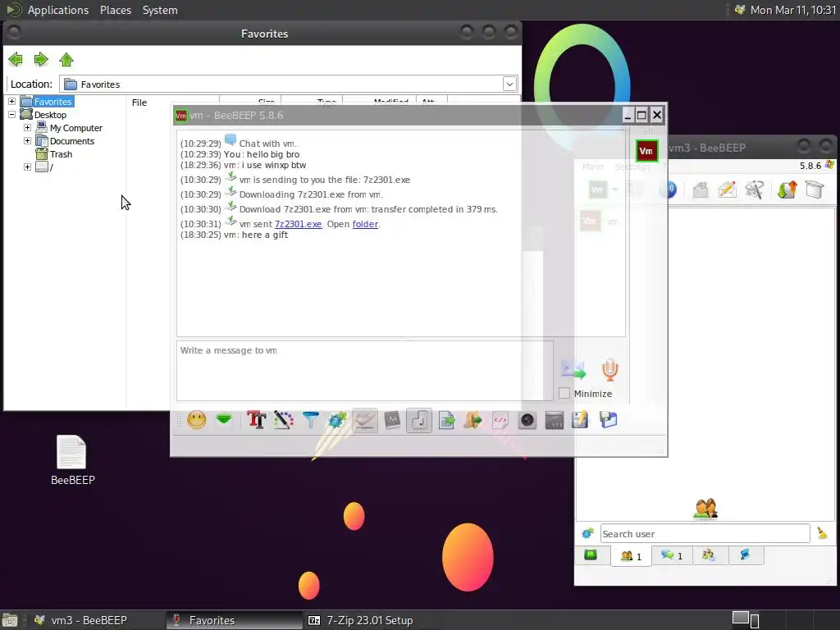
Task: Click the blue funnel filter icon
Action: tap(311, 419)
